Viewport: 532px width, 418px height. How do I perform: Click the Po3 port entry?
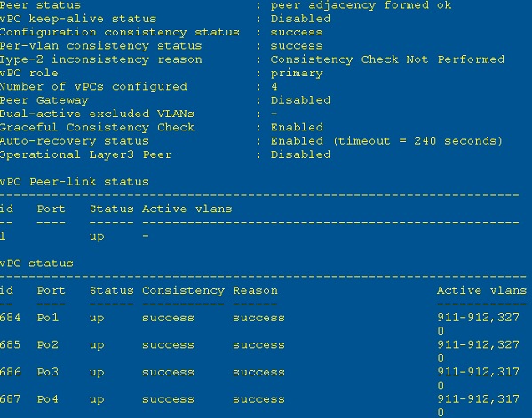[47, 372]
